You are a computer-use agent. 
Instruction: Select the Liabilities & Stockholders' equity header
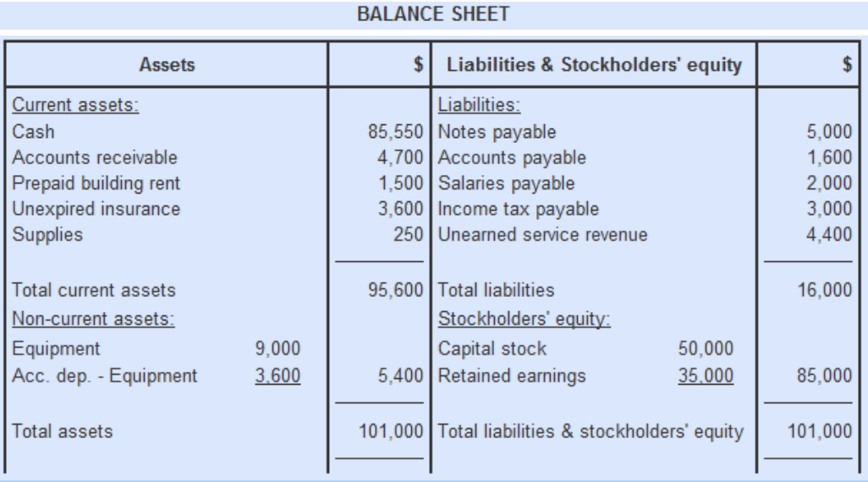point(594,65)
